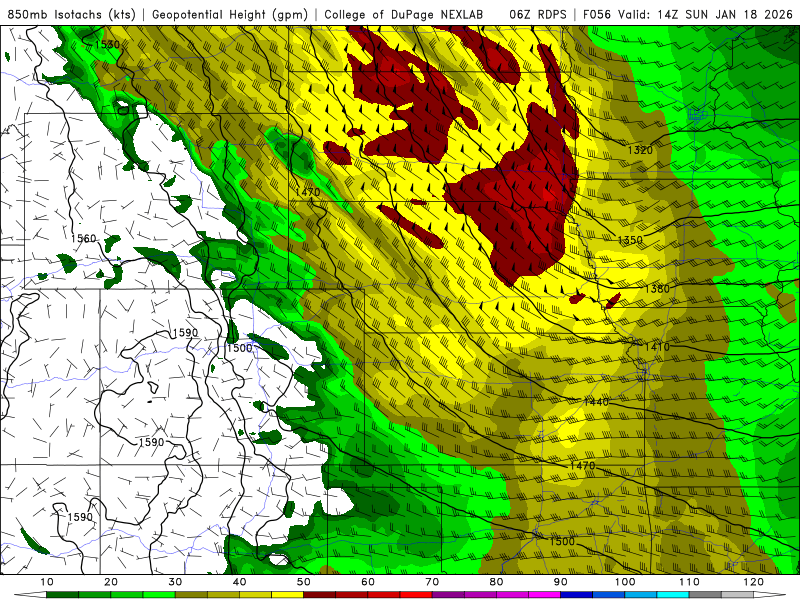800x600 pixels.
Task: Click the 50 label on the color scale
Action: pos(304,582)
